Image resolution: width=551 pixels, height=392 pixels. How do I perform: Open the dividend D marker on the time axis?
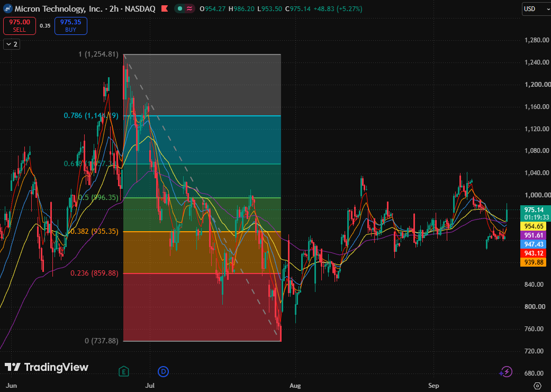[x=164, y=371]
